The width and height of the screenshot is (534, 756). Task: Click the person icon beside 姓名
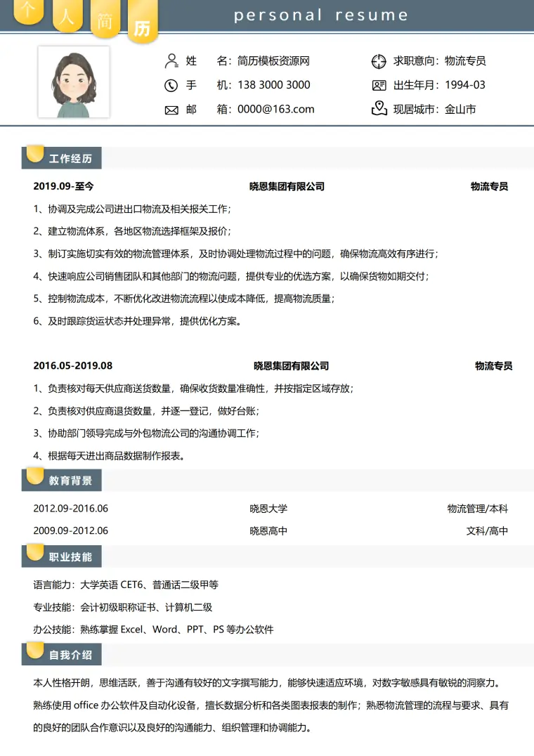click(171, 60)
